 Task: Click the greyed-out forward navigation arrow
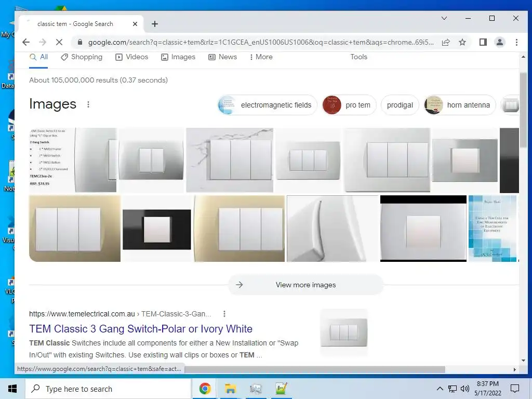[43, 42]
